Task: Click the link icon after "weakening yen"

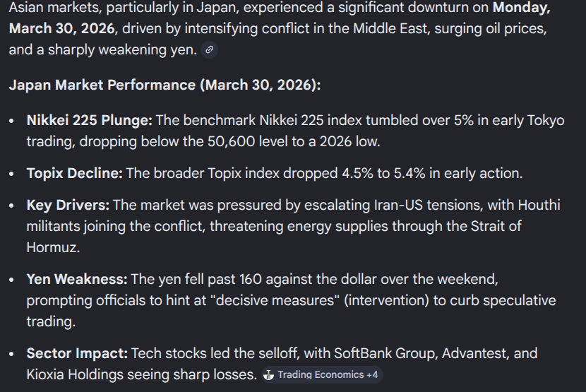Action: pos(209,50)
